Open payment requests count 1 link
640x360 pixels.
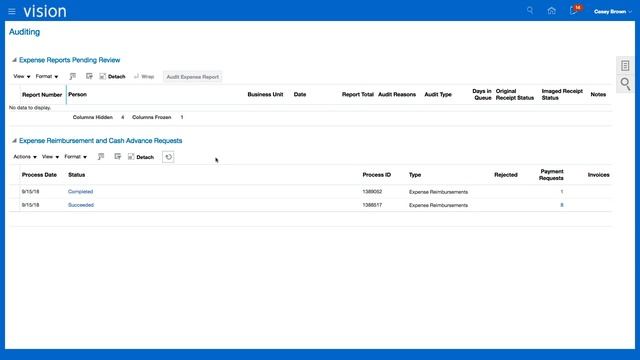(x=562, y=191)
